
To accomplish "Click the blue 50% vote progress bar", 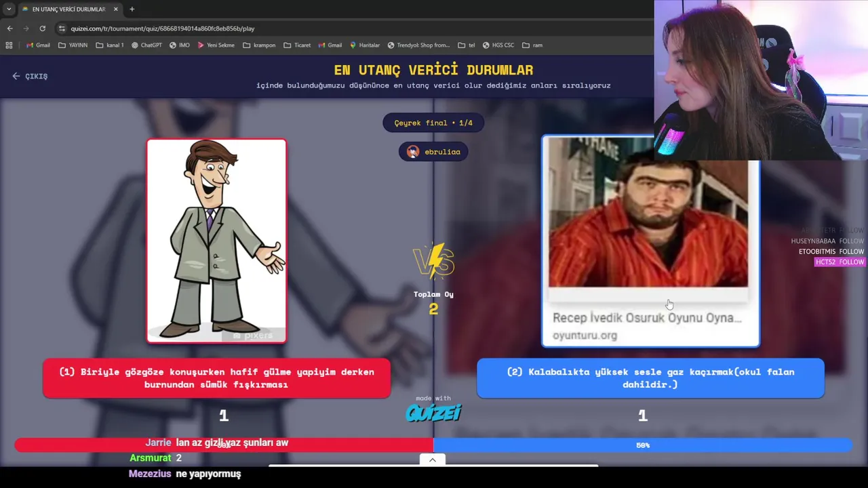I will coord(643,445).
